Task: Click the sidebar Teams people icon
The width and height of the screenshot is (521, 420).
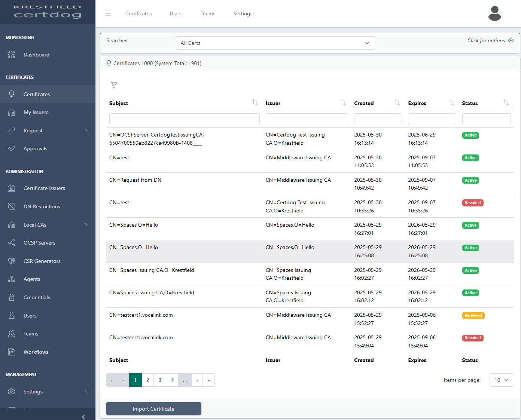Action: pos(12,334)
